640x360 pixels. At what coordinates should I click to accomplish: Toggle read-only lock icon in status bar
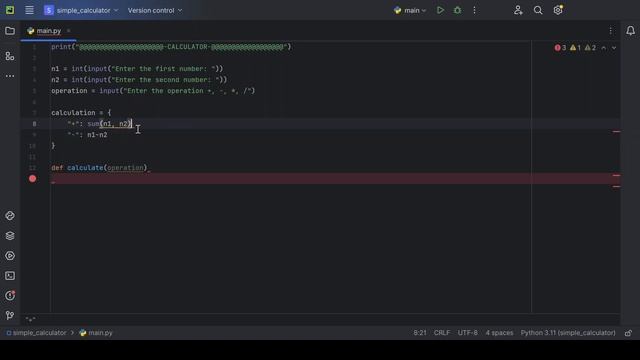(x=629, y=333)
